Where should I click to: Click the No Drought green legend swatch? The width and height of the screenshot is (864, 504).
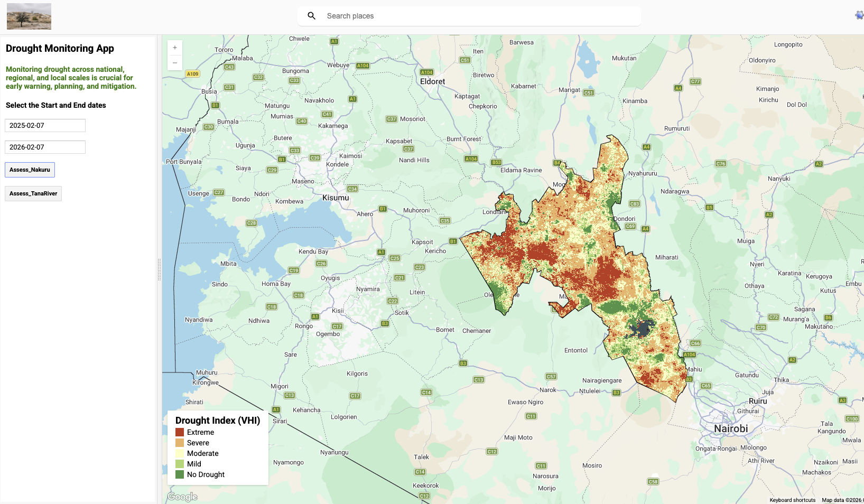(x=179, y=474)
